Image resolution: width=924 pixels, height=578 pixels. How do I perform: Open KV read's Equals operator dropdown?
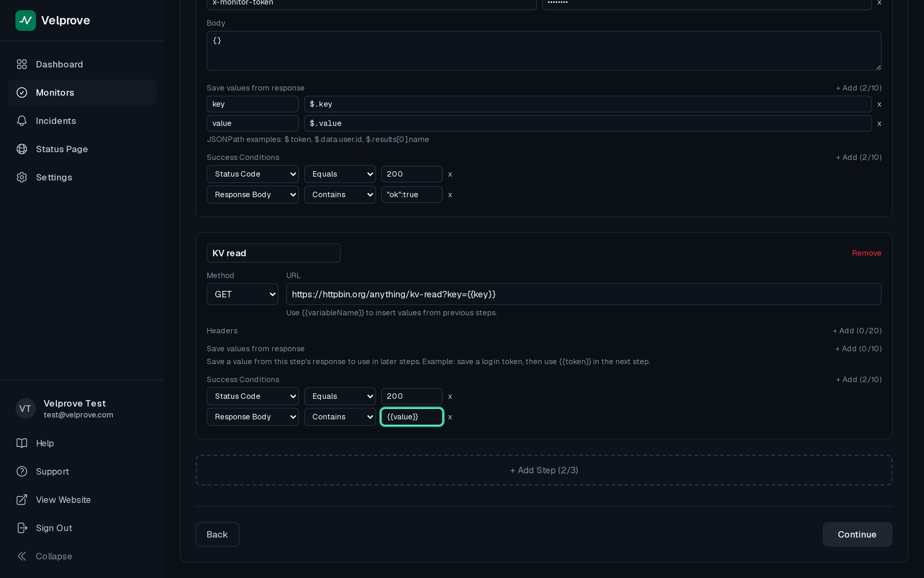[x=340, y=396]
